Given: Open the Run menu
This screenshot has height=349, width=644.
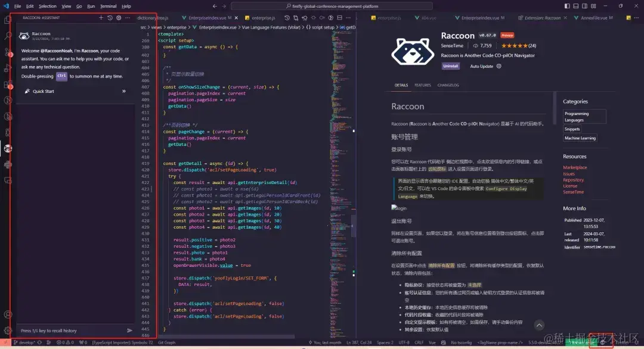Looking at the screenshot, I should (x=91, y=6).
